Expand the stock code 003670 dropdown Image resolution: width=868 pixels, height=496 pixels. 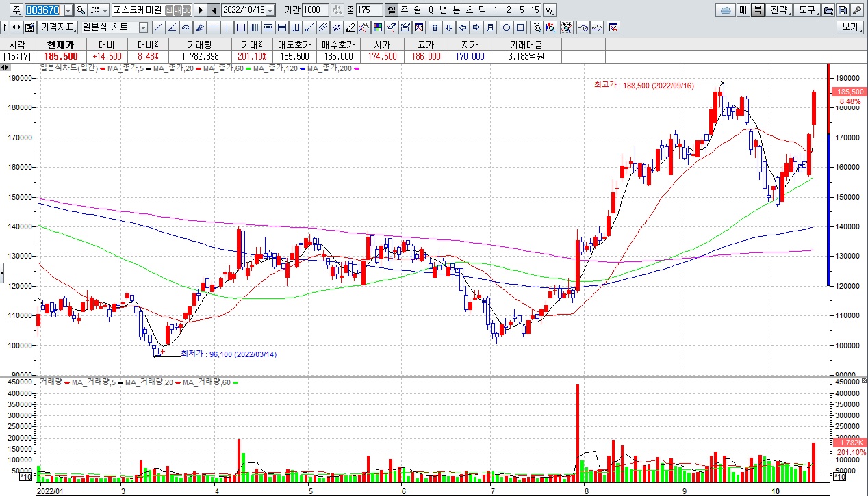point(68,10)
